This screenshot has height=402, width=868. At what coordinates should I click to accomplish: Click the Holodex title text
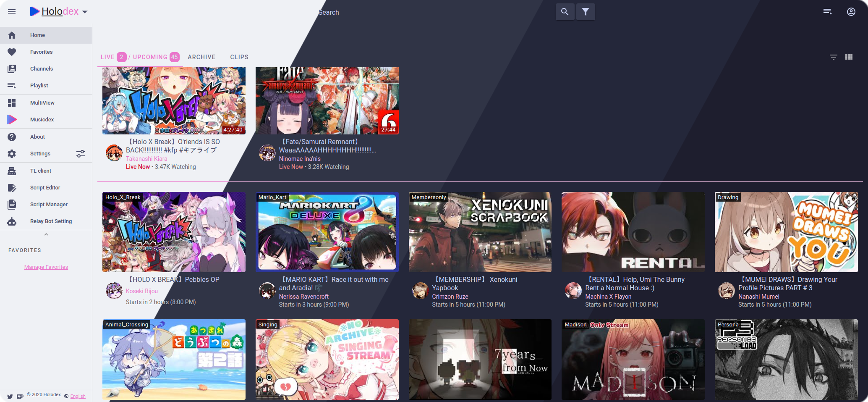coord(60,11)
